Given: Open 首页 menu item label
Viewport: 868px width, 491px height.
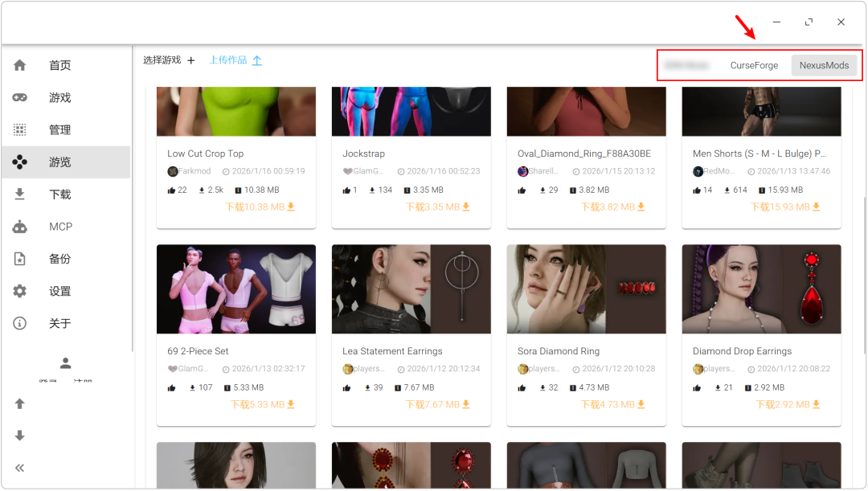Looking at the screenshot, I should point(59,65).
